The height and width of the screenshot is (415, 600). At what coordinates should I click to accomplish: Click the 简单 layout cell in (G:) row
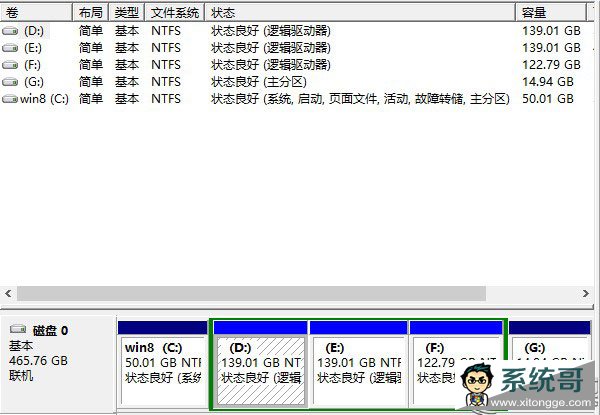pyautogui.click(x=91, y=82)
